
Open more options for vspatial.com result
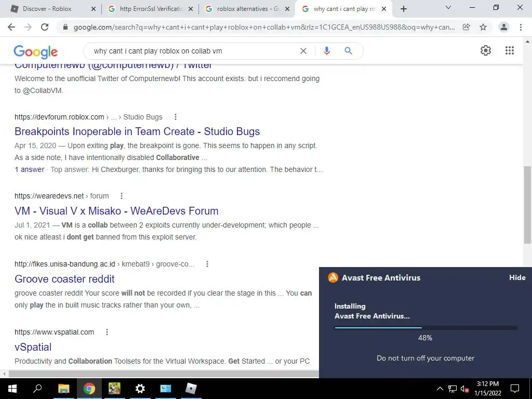[107, 332]
